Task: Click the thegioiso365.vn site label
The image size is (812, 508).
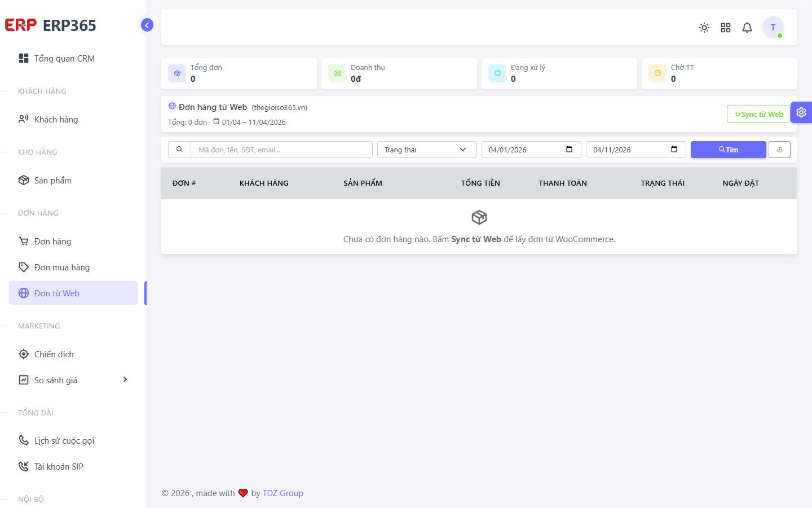Action: (x=279, y=107)
